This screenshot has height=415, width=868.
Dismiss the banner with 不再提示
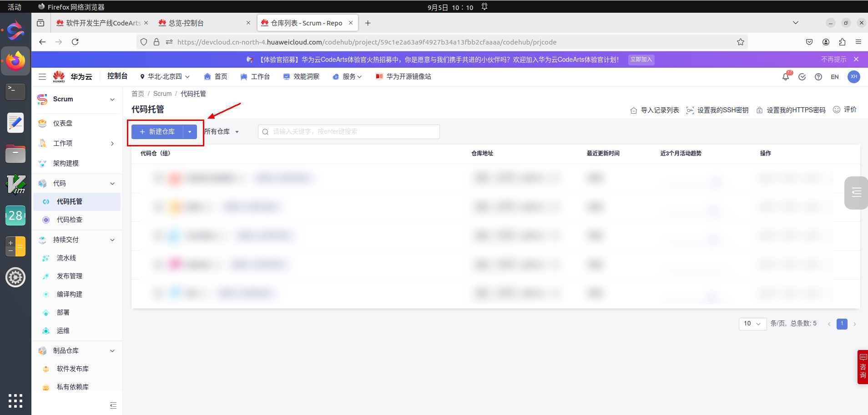pyautogui.click(x=834, y=60)
